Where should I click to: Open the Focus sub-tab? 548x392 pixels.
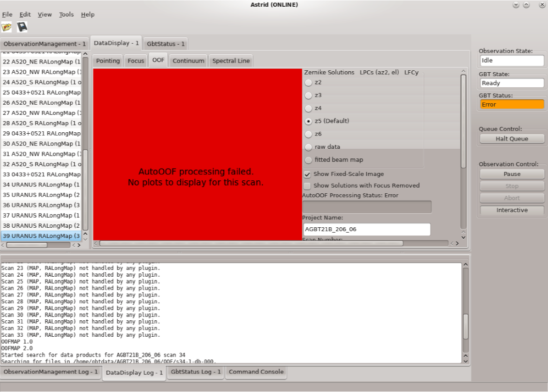click(x=136, y=61)
